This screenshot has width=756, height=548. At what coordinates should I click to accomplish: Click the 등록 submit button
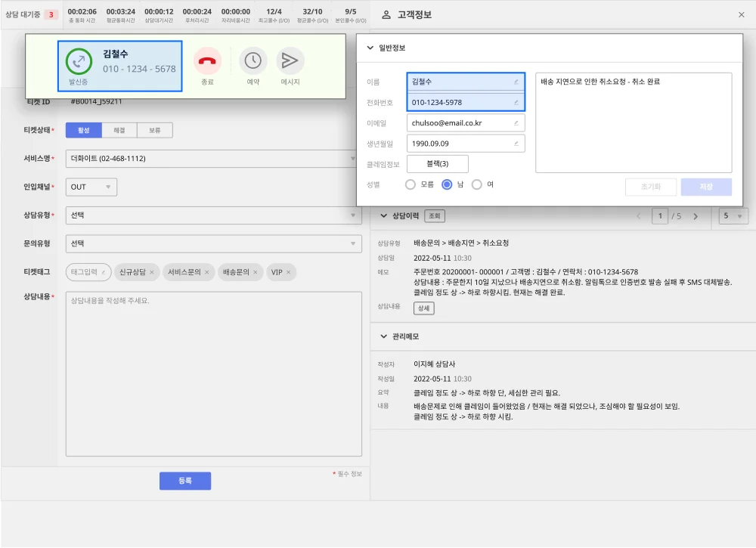pyautogui.click(x=184, y=481)
